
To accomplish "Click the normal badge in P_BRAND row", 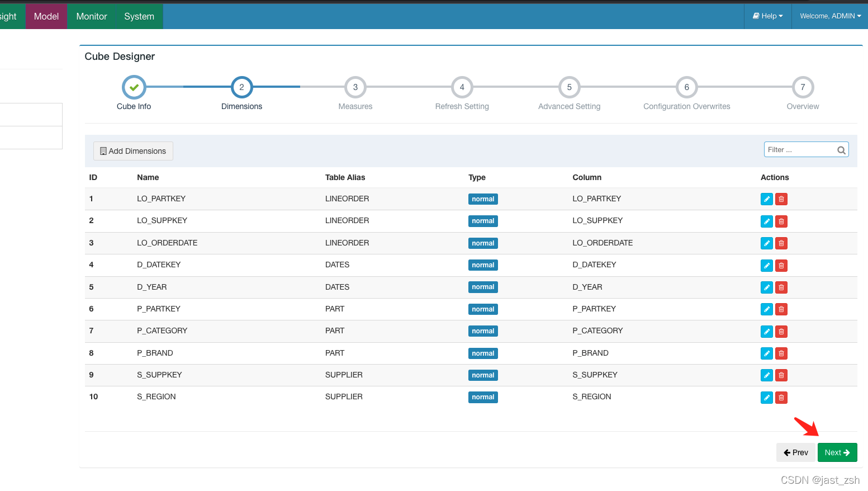I will [x=483, y=353].
